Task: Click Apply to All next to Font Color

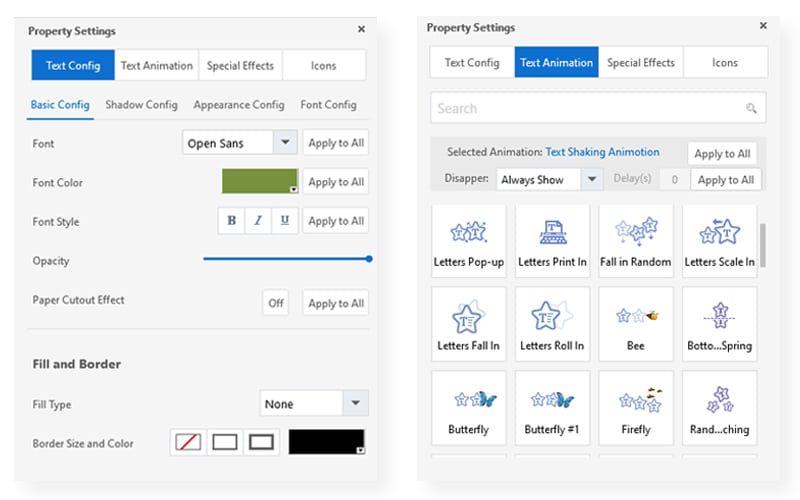Action: [x=335, y=182]
